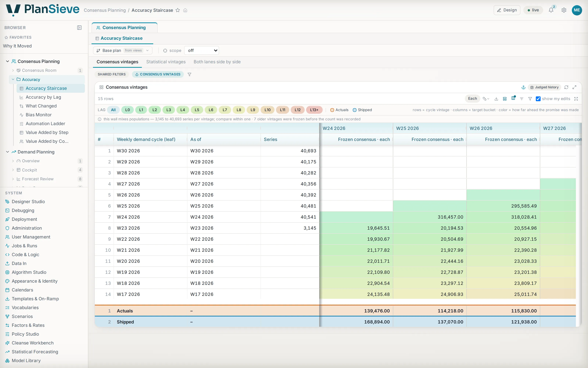Collapse the Consensus Planning tree group
Image resolution: width=588 pixels, height=368 pixels.
[x=8, y=61]
